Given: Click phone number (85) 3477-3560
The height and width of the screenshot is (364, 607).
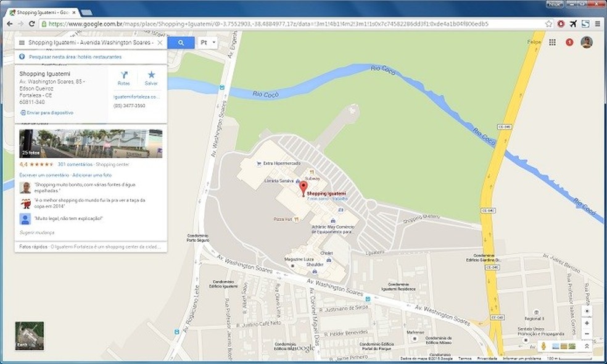Looking at the screenshot, I should pos(130,105).
